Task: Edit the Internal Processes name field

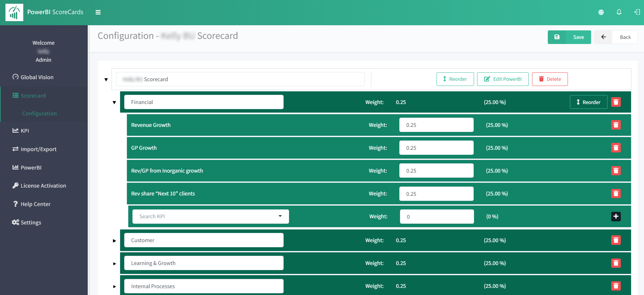Action: (x=204, y=286)
